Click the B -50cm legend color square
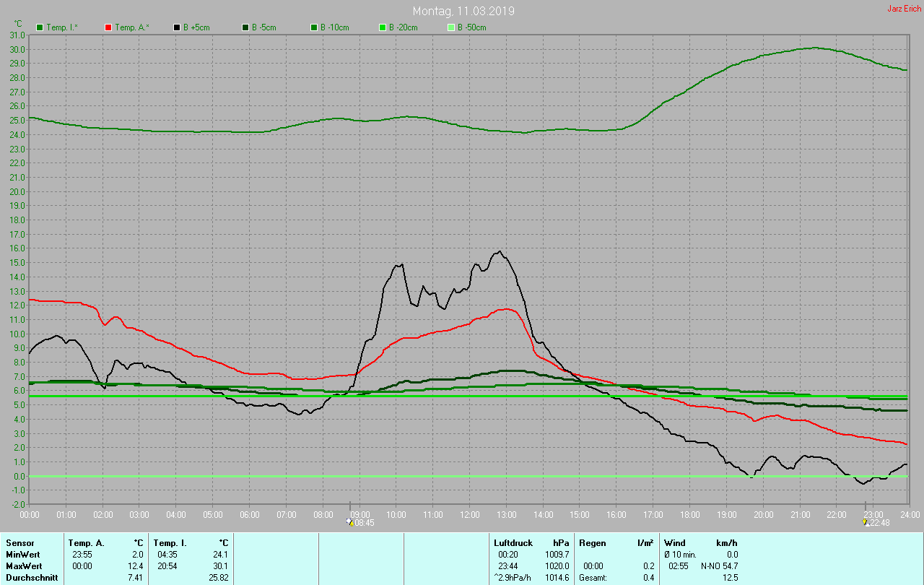924x585 pixels. pyautogui.click(x=451, y=27)
